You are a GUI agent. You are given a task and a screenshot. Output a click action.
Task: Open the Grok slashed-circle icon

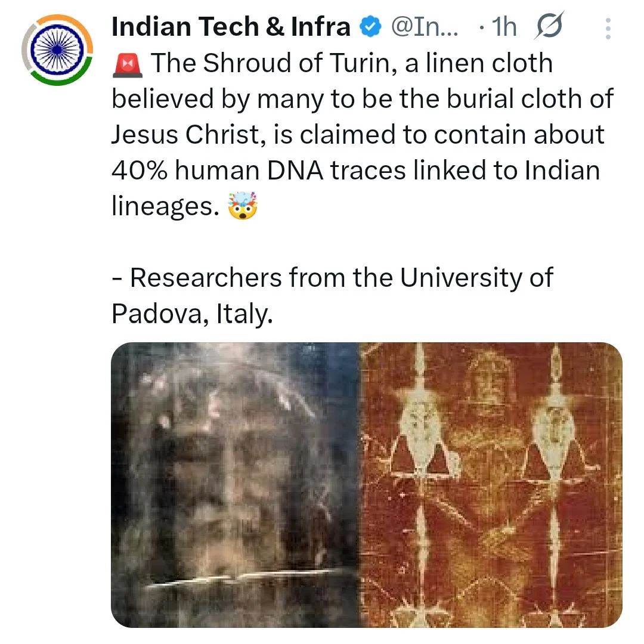pyautogui.click(x=550, y=27)
